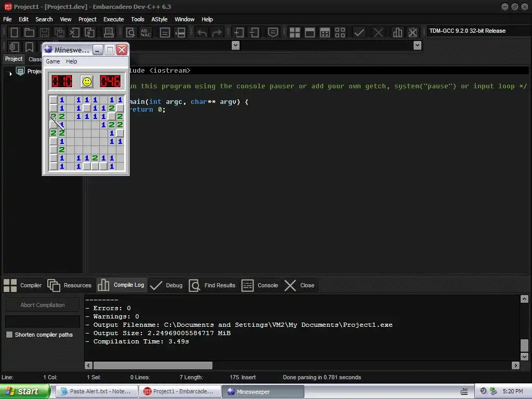The image size is (532, 399).
Task: Click the Windows start button
Action: tap(24, 391)
